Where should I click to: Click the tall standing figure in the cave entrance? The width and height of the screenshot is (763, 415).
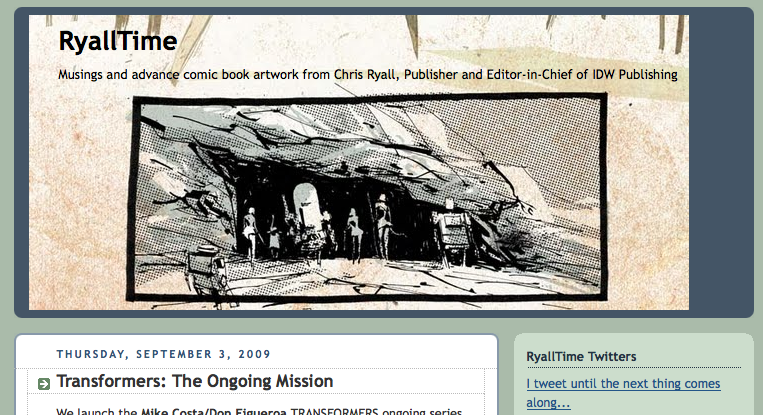click(x=383, y=225)
